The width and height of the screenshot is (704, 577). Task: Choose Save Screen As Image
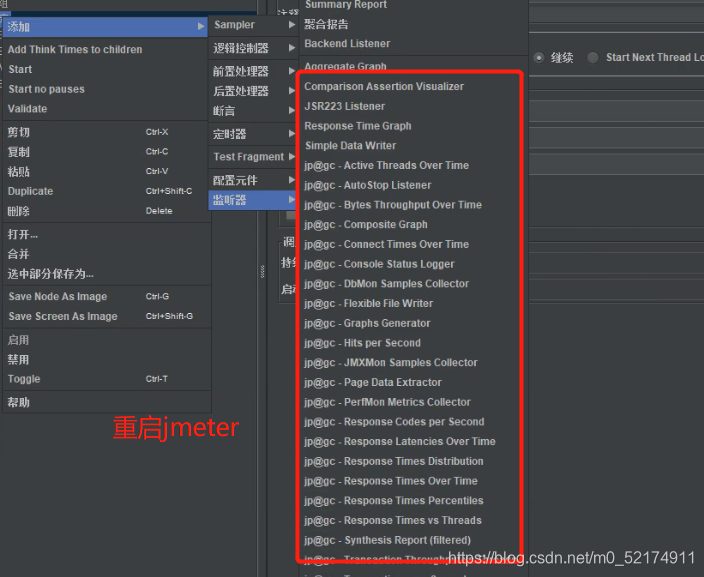tap(105, 316)
